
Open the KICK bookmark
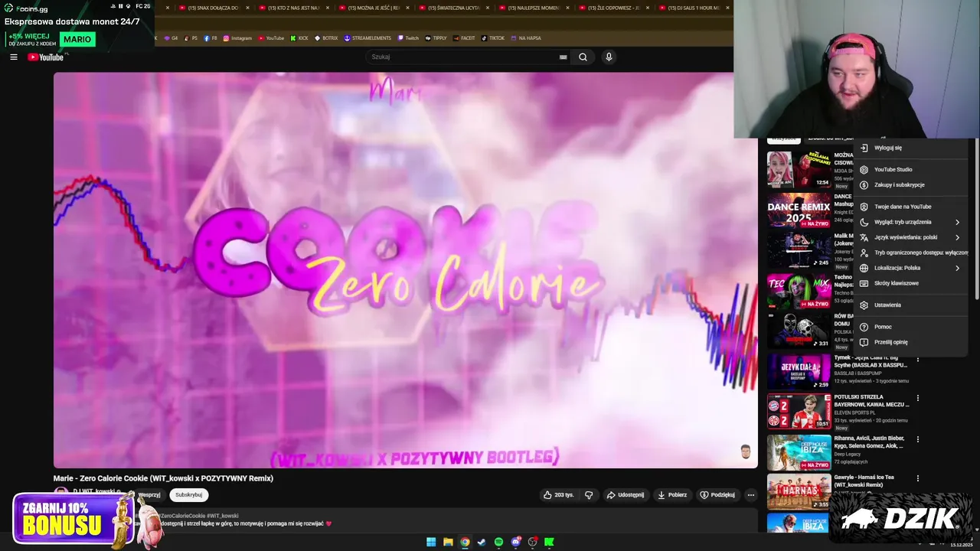299,37
